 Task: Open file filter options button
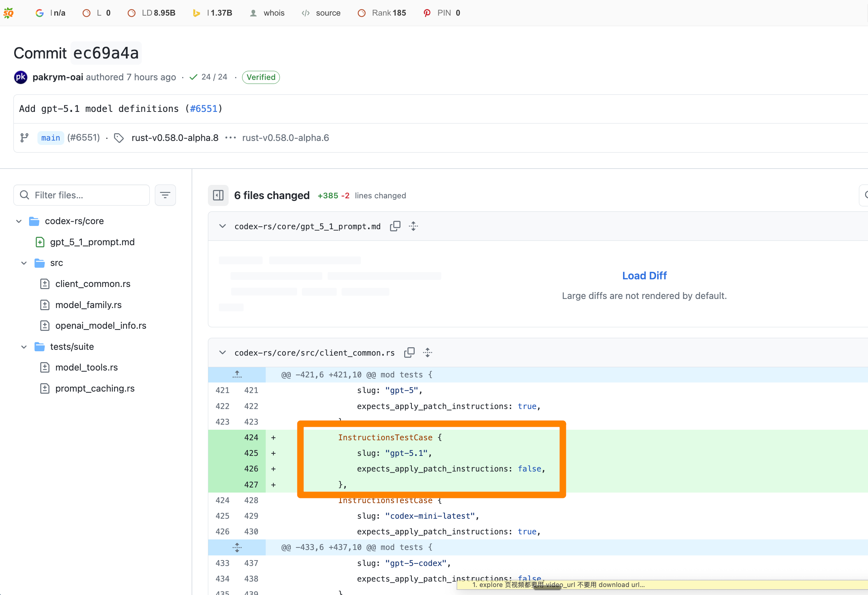click(165, 195)
